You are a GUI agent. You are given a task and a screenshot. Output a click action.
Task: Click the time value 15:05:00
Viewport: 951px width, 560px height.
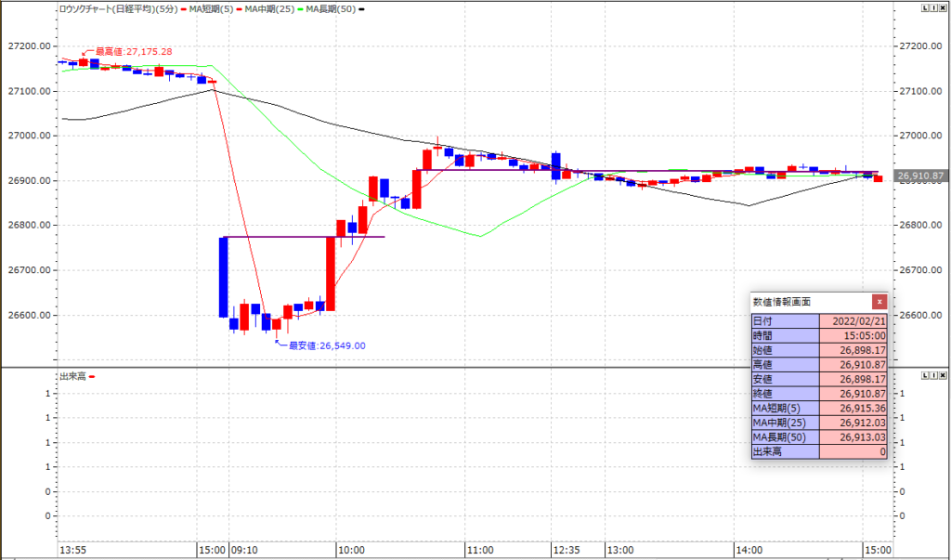click(853, 335)
